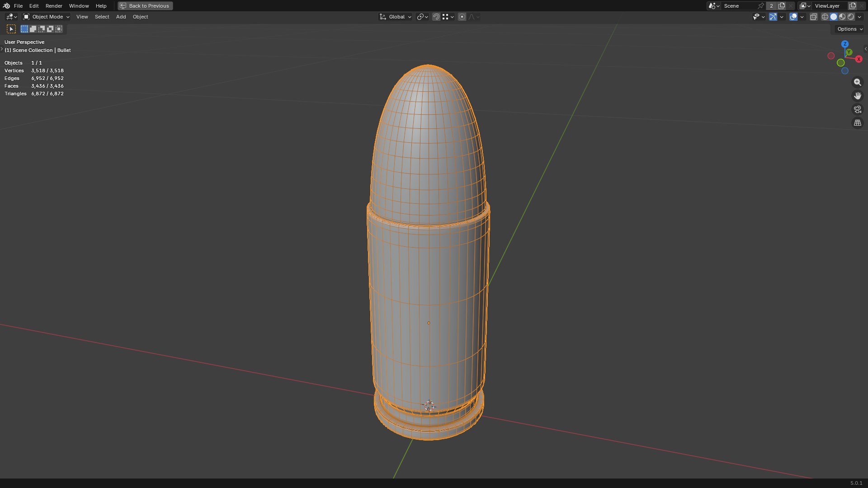Open the Object Mode dropdown
Viewport: 868px width, 488px height.
[47, 17]
